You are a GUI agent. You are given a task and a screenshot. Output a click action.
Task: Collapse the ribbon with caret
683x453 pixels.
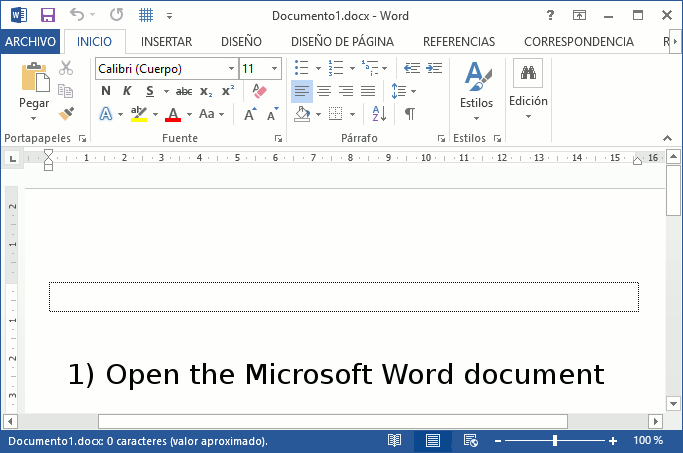pos(667,138)
